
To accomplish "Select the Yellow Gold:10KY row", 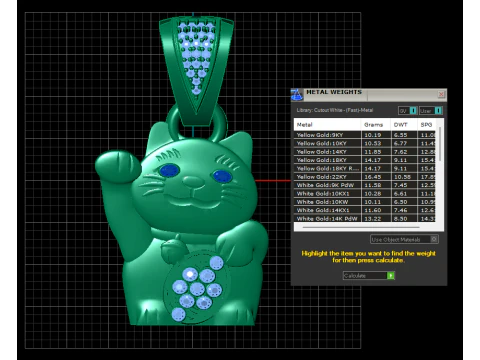I will [365, 143].
